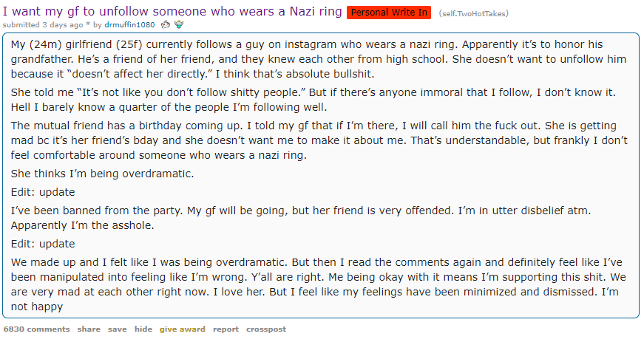Screen dimensions: 644x342
Task: Open author drmuffin1080's profile
Action: pos(129,24)
